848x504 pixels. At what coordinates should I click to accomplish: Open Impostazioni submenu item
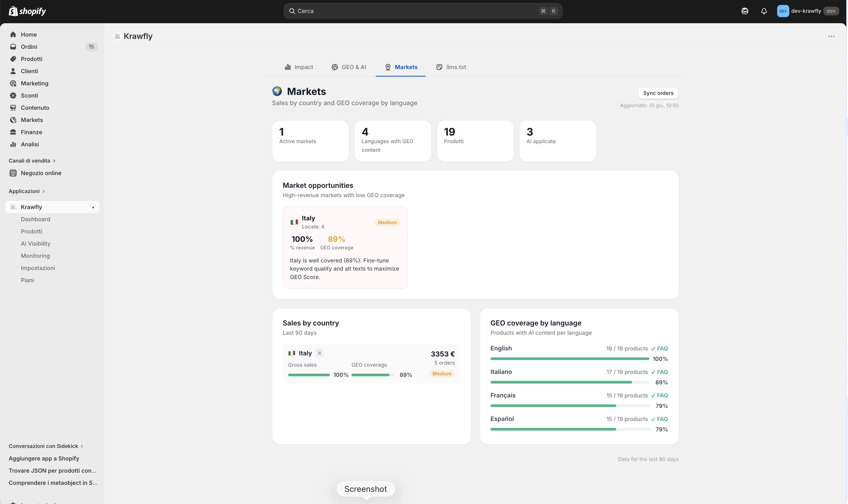38,268
